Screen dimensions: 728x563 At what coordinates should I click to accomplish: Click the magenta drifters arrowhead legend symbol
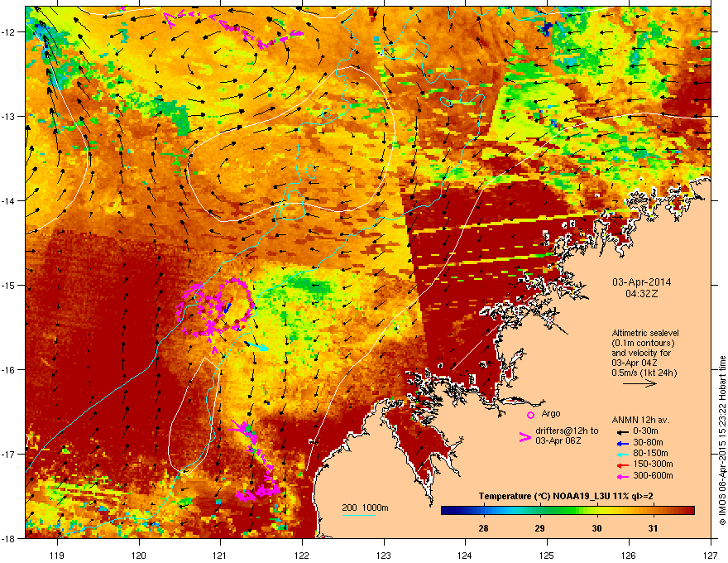524,436
